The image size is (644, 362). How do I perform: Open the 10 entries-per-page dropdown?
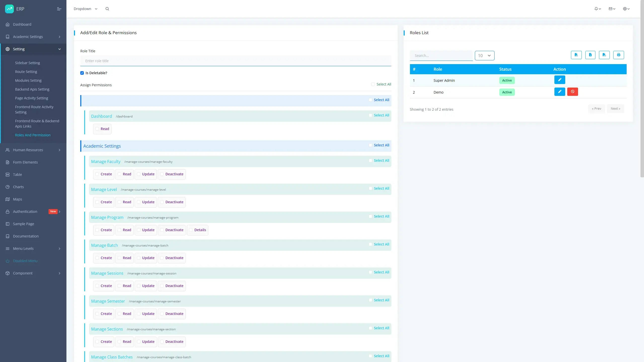484,56
